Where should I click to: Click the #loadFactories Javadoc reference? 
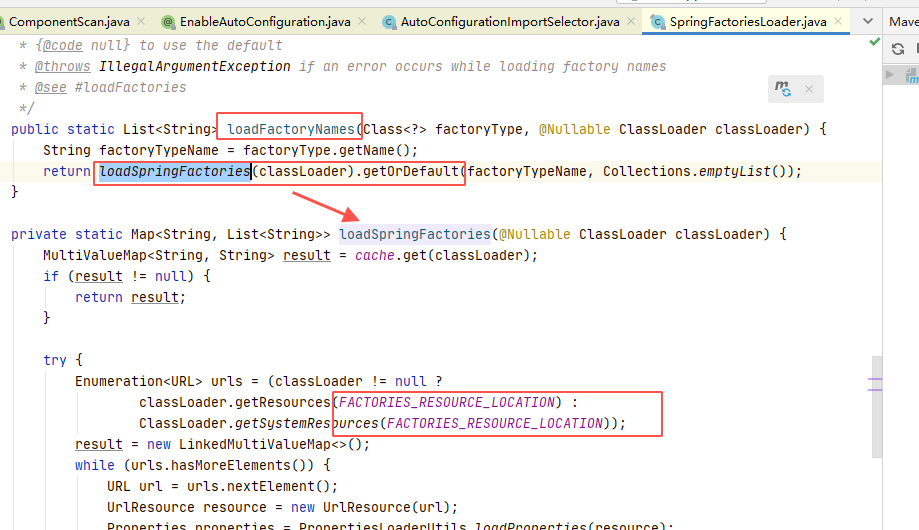pos(131,87)
